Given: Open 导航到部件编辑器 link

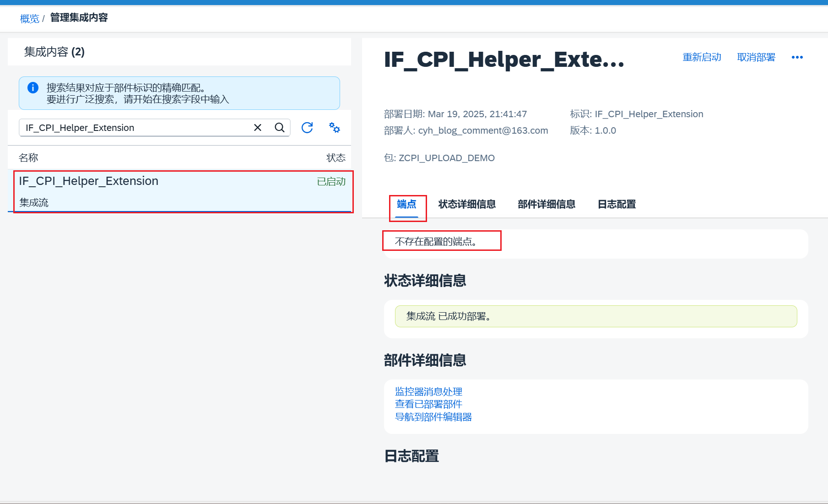Looking at the screenshot, I should click(x=433, y=417).
